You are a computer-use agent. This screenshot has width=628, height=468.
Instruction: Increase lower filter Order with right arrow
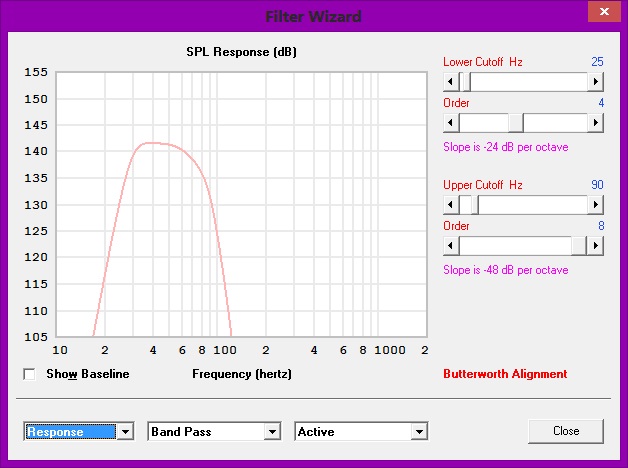[596, 123]
